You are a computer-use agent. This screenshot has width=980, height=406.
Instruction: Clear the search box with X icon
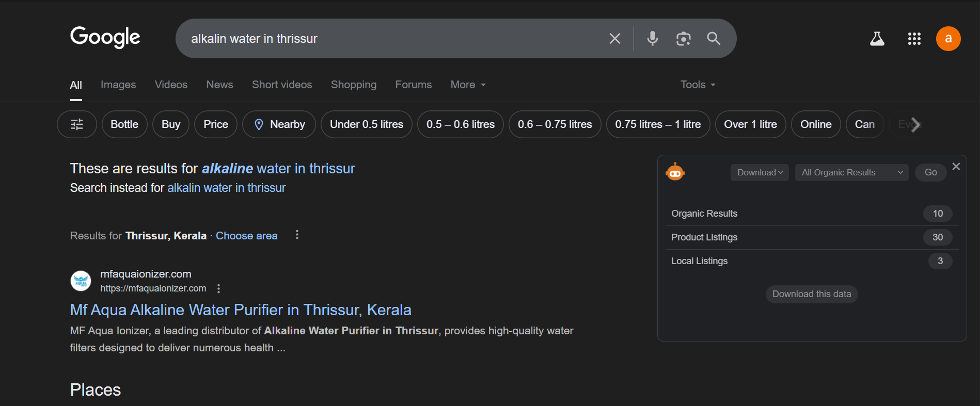click(x=614, y=39)
